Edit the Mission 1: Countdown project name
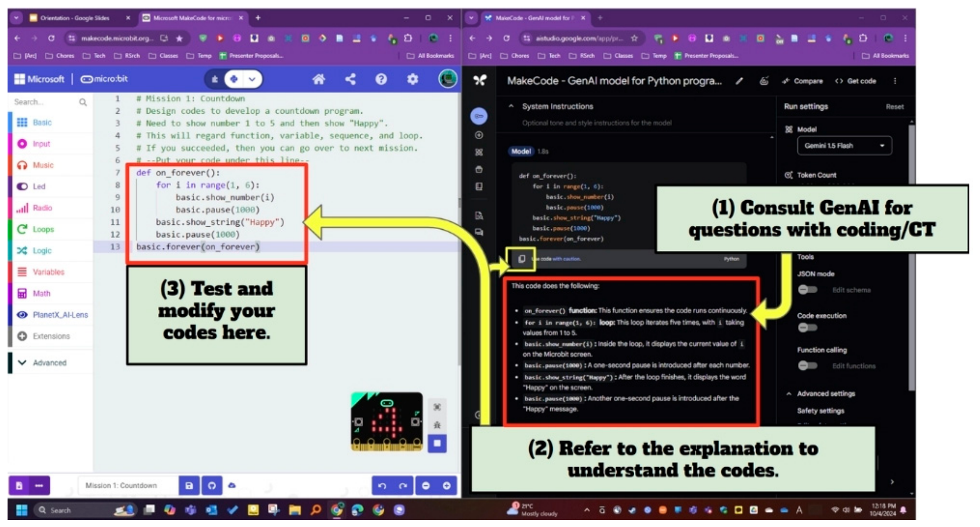Screen dimensions: 980x527 coord(128,486)
